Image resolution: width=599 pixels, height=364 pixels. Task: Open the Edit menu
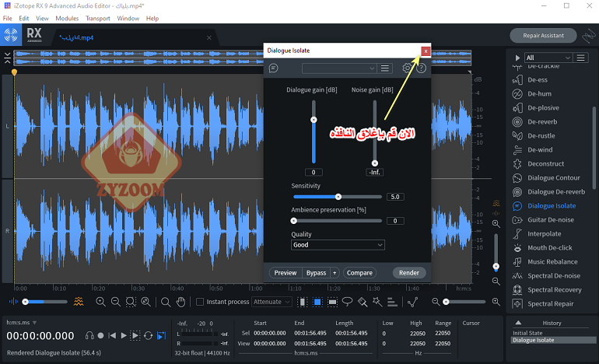23,18
